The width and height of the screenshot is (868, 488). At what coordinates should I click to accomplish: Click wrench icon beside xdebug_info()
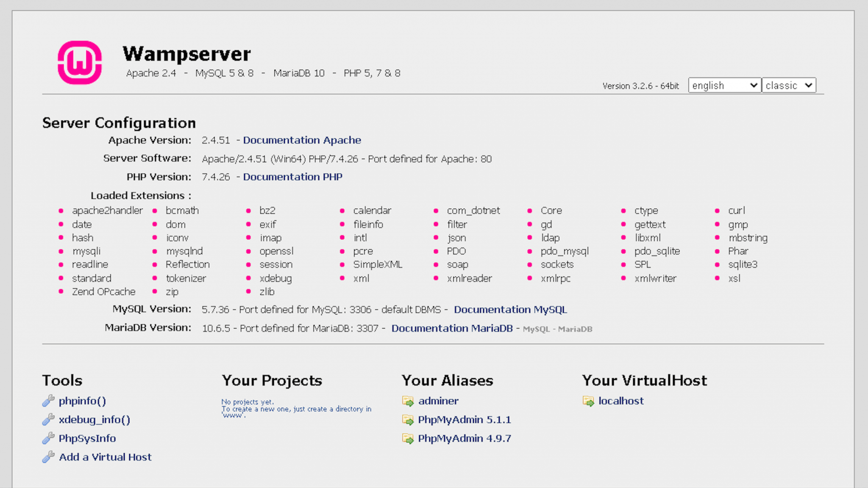48,419
